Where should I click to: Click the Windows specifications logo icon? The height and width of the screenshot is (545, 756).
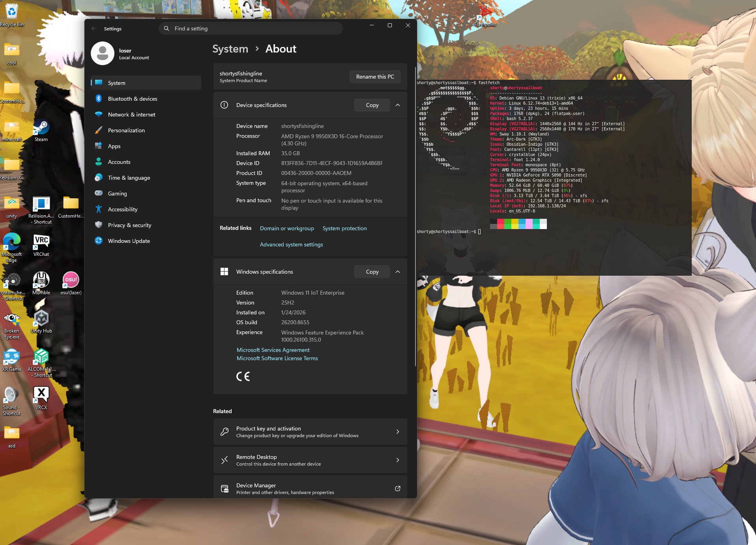click(224, 272)
